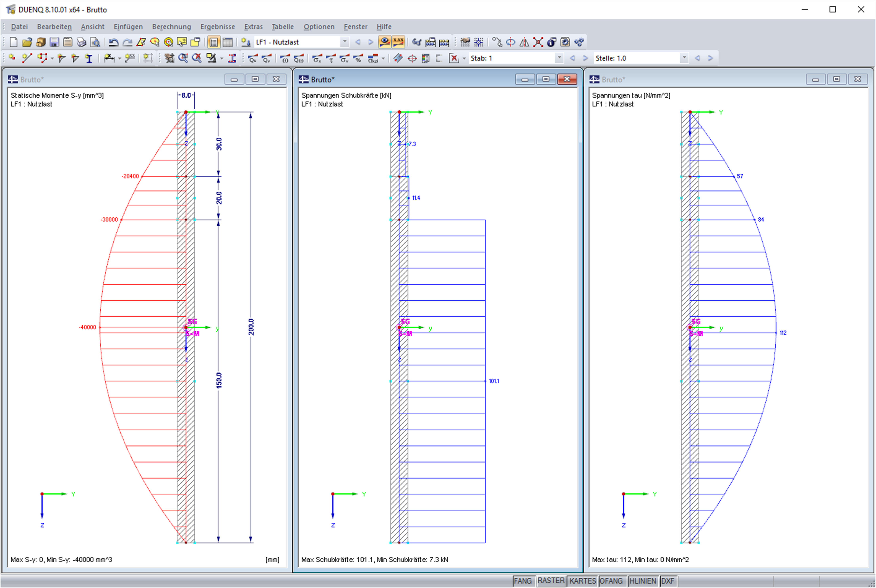Screen dimensions: 876x588
Task: Enable RASTER grid mode in status bar
Action: click(x=551, y=580)
